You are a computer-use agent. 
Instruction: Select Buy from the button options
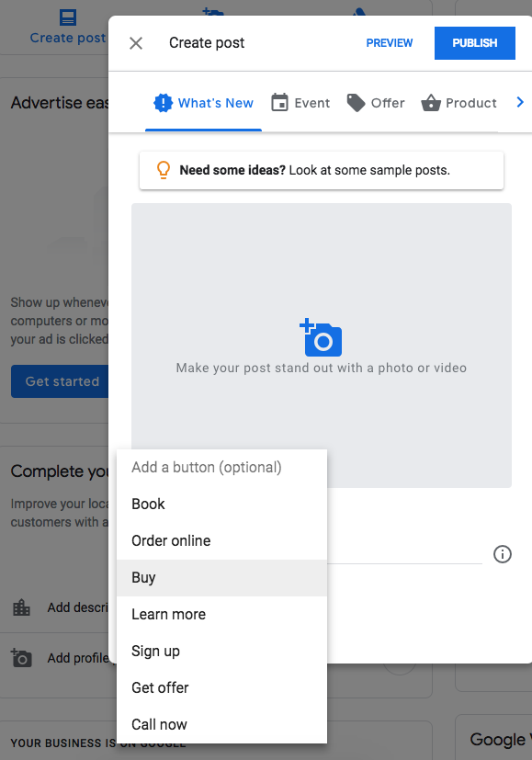tap(143, 577)
